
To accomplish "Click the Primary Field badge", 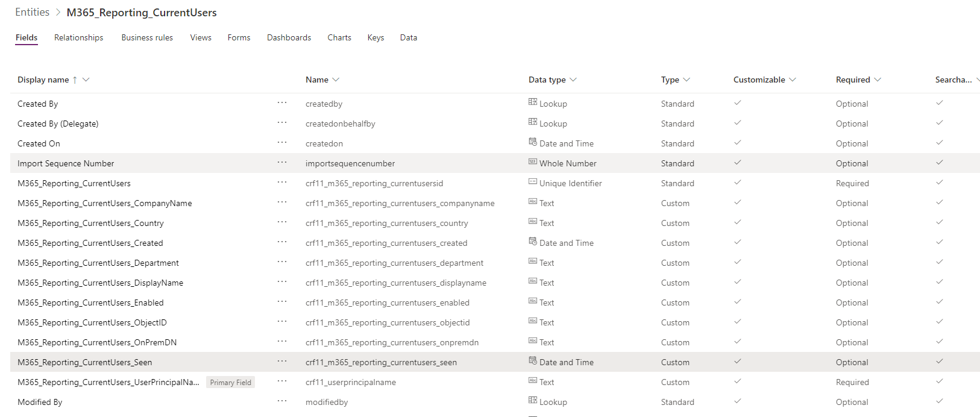I will (230, 382).
